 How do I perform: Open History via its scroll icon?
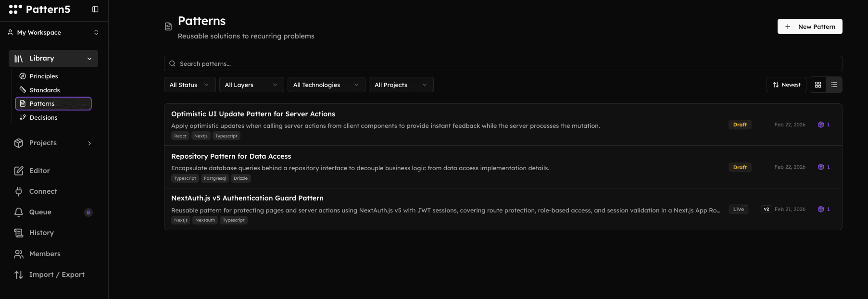coord(19,233)
